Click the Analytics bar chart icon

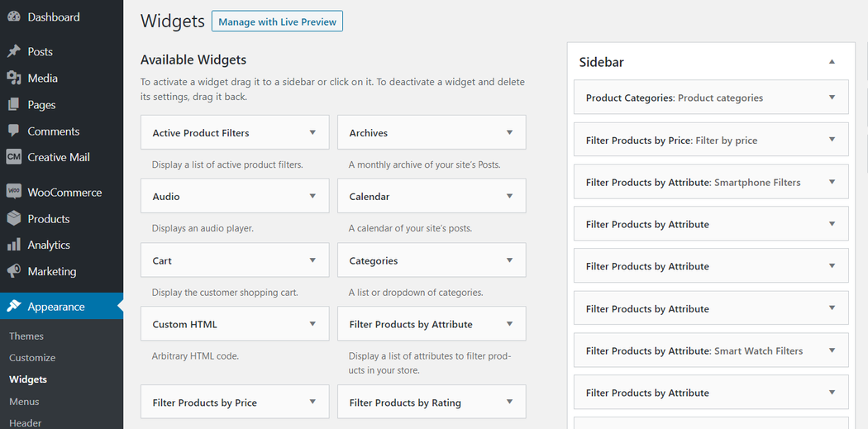point(14,245)
